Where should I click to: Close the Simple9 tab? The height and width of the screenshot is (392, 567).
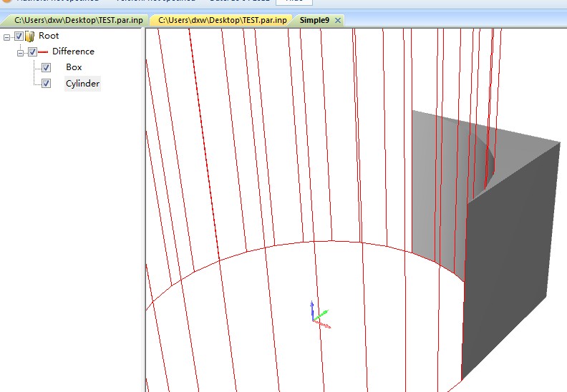coord(338,21)
